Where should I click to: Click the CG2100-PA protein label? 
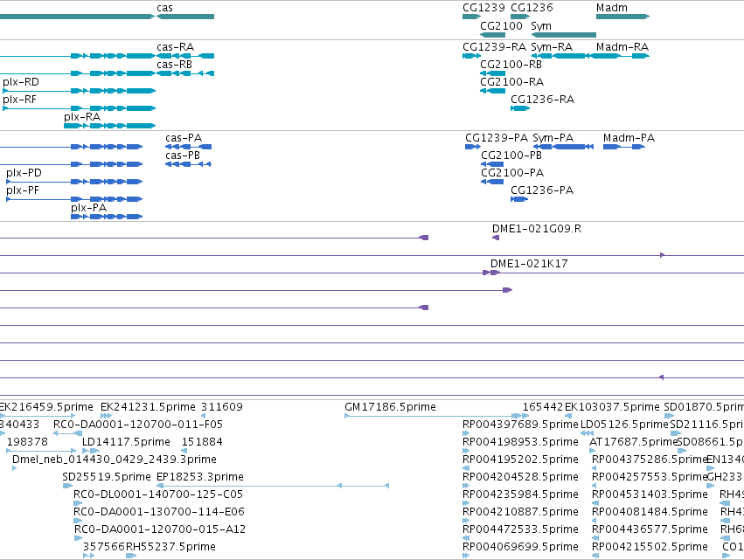pos(512,173)
